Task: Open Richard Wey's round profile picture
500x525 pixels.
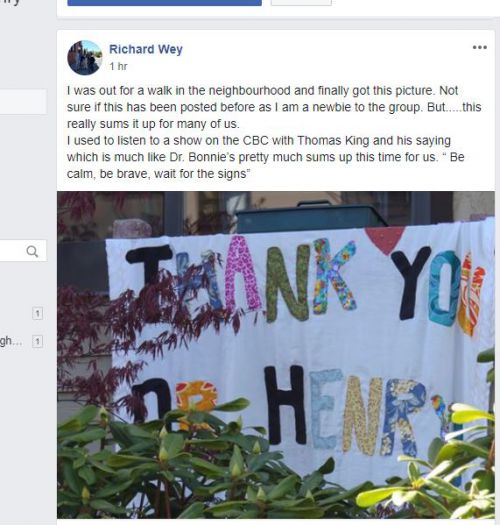Action: pos(85,58)
